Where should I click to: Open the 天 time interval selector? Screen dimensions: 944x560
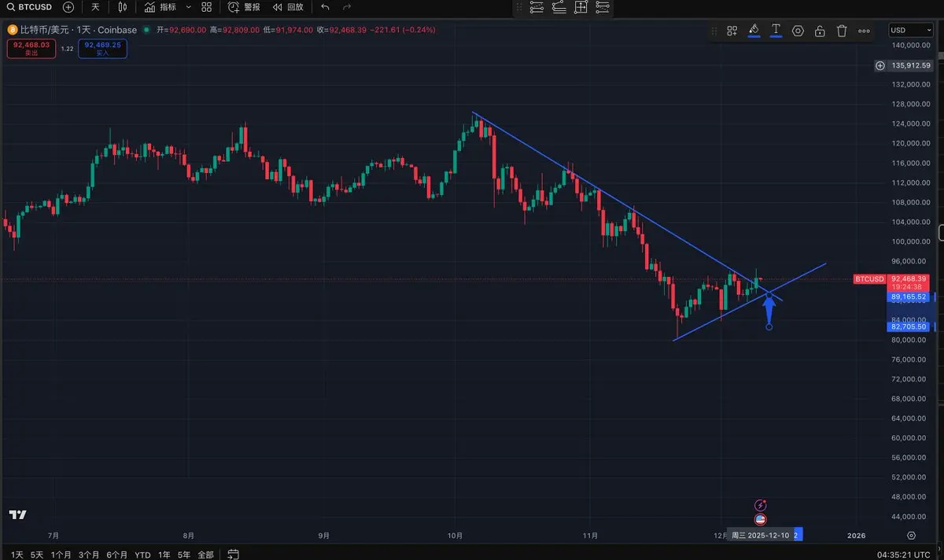pyautogui.click(x=95, y=7)
